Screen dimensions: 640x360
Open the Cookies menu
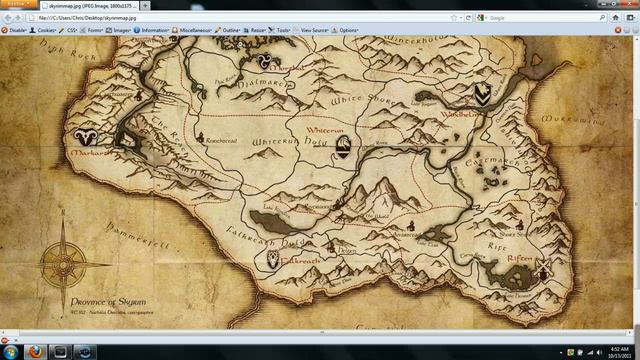(x=43, y=30)
